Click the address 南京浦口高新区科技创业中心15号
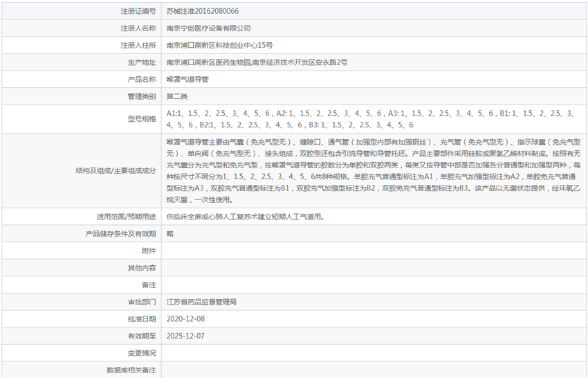Image resolution: width=588 pixels, height=378 pixels. (x=219, y=46)
